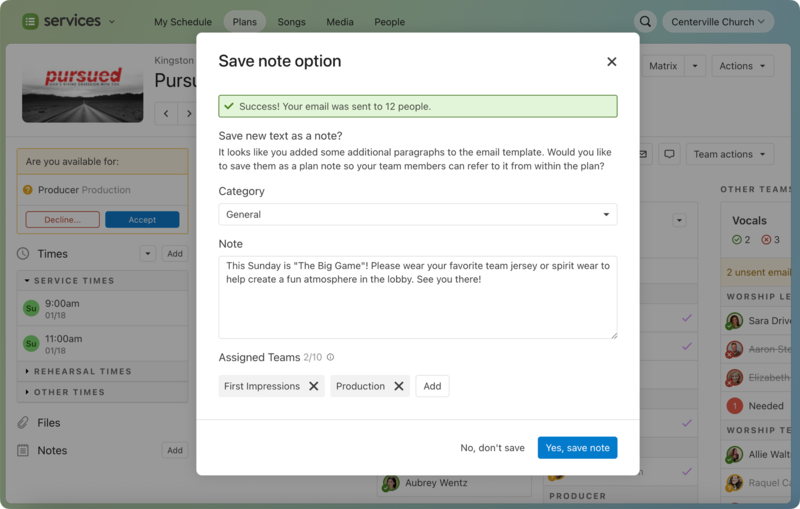Close the Save note option dialog

[611, 62]
